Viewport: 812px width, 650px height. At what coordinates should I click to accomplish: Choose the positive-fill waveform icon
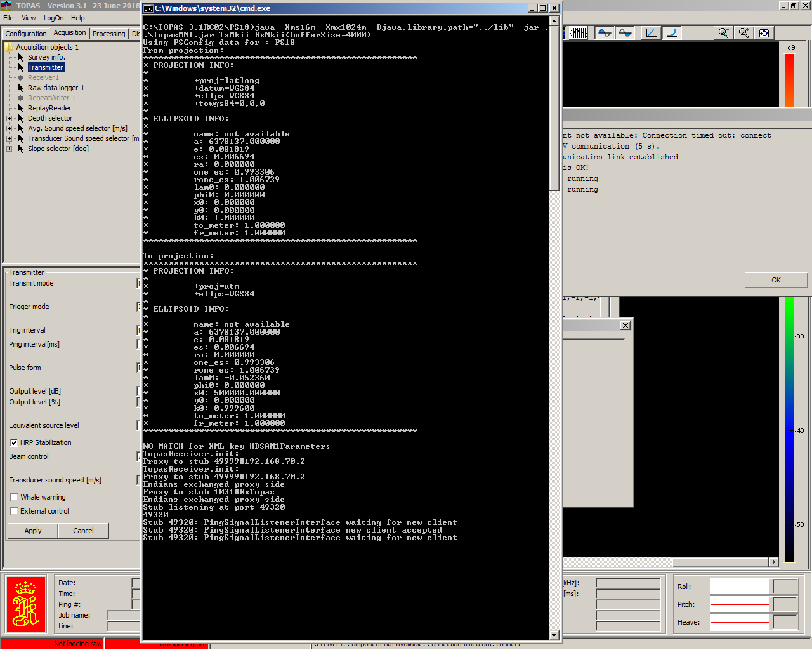point(605,33)
